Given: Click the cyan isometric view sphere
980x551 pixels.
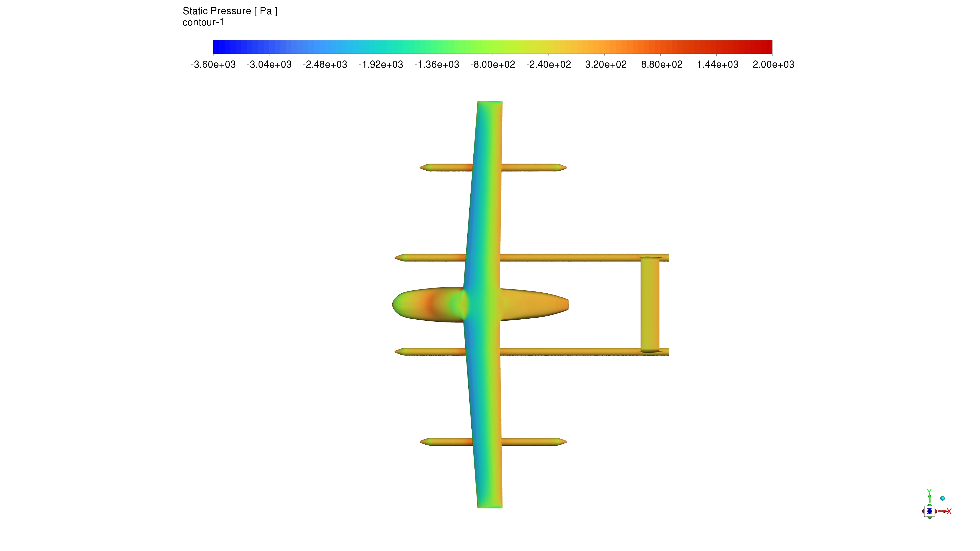Looking at the screenshot, I should [x=942, y=498].
